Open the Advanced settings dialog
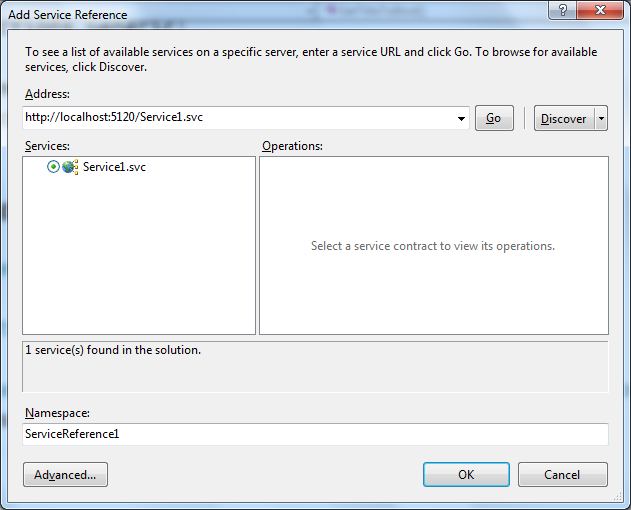The image size is (631, 510). click(x=65, y=474)
